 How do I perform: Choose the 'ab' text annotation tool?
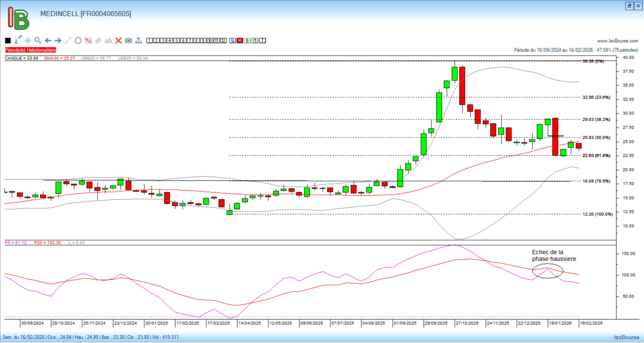pos(108,41)
